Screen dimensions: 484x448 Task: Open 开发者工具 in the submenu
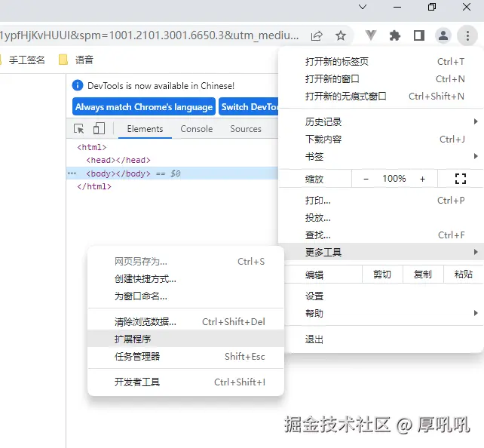pyautogui.click(x=185, y=382)
